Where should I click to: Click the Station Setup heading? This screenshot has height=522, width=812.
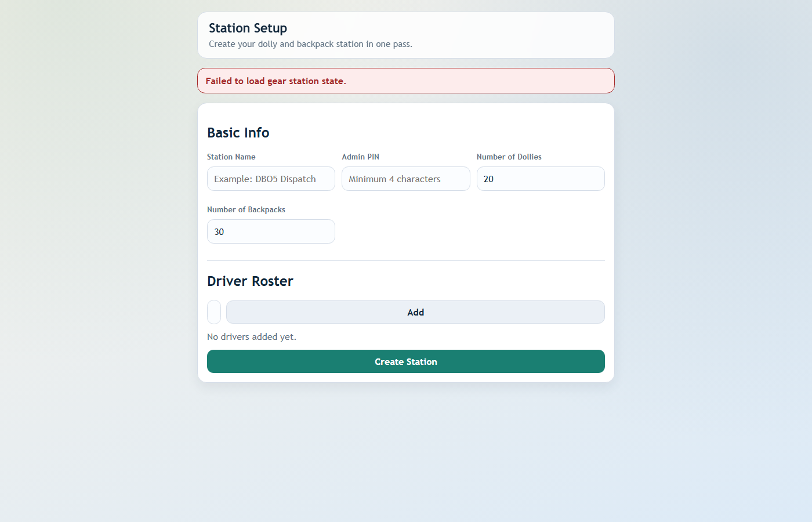pos(248,28)
